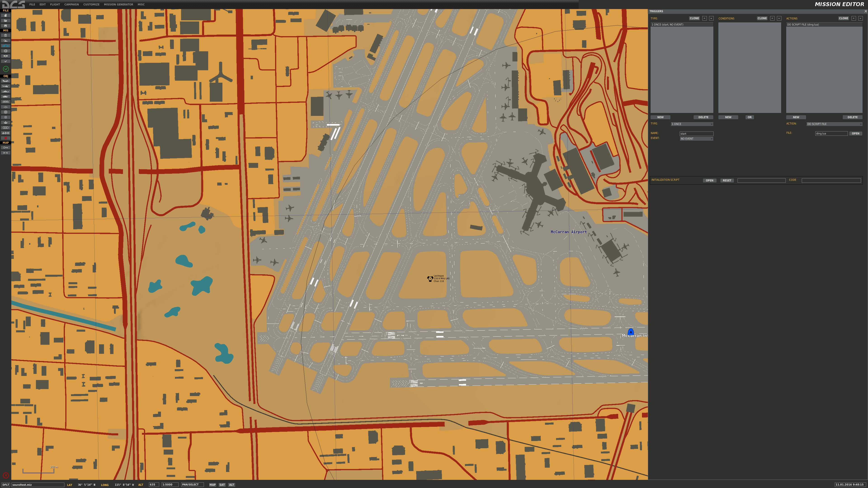Add a trigger zone with concentric circle icon
The image size is (868, 488).
pos(5,112)
